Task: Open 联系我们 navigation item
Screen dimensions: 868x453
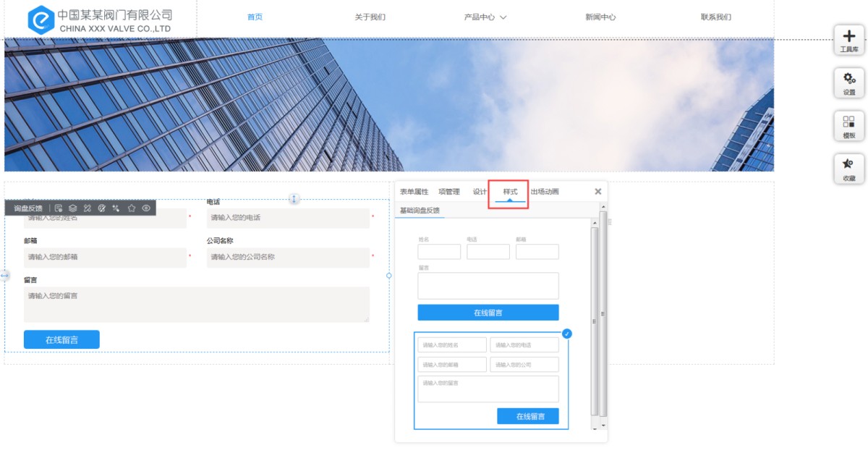Action: (x=716, y=17)
